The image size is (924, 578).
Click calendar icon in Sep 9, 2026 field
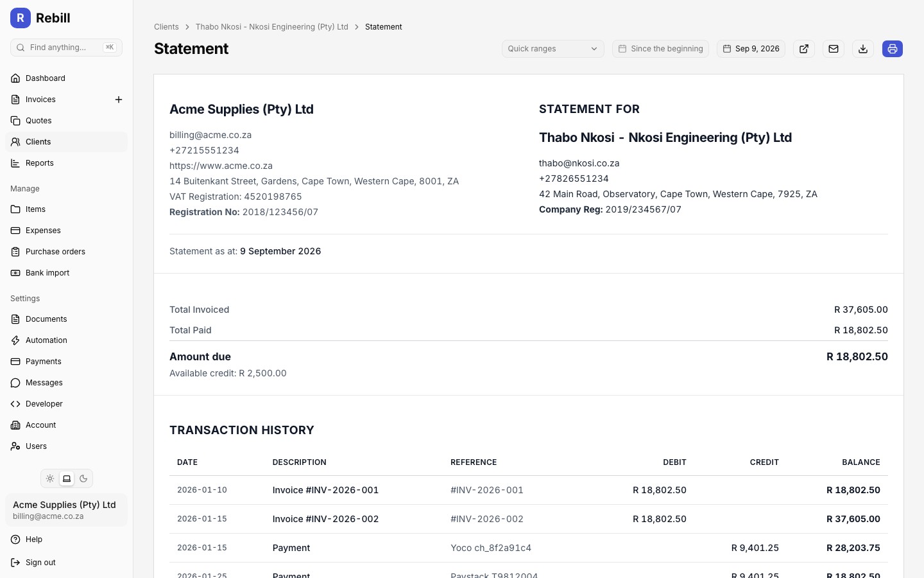pos(727,49)
